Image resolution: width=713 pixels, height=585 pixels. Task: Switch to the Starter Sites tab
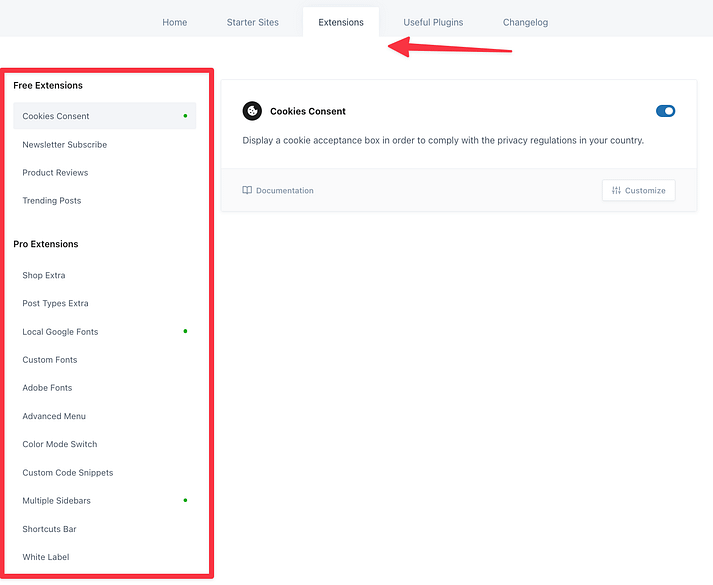point(253,22)
